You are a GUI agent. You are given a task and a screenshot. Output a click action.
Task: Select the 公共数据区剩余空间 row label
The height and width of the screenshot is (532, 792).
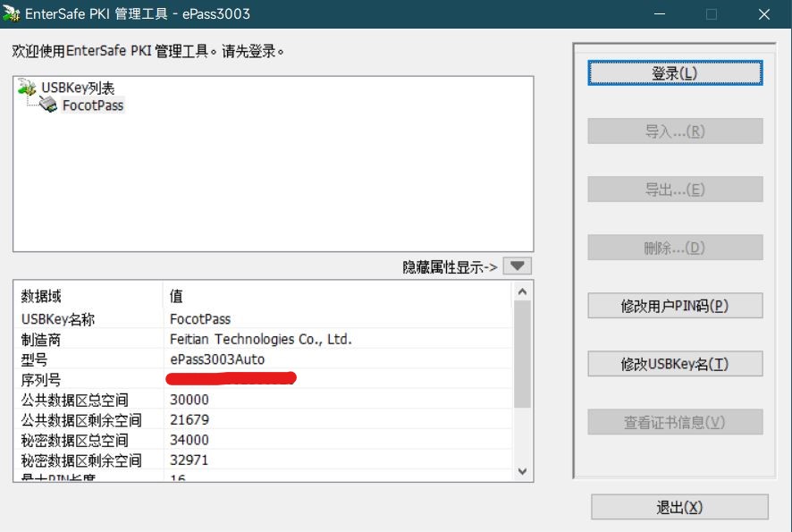pyautogui.click(x=80, y=420)
